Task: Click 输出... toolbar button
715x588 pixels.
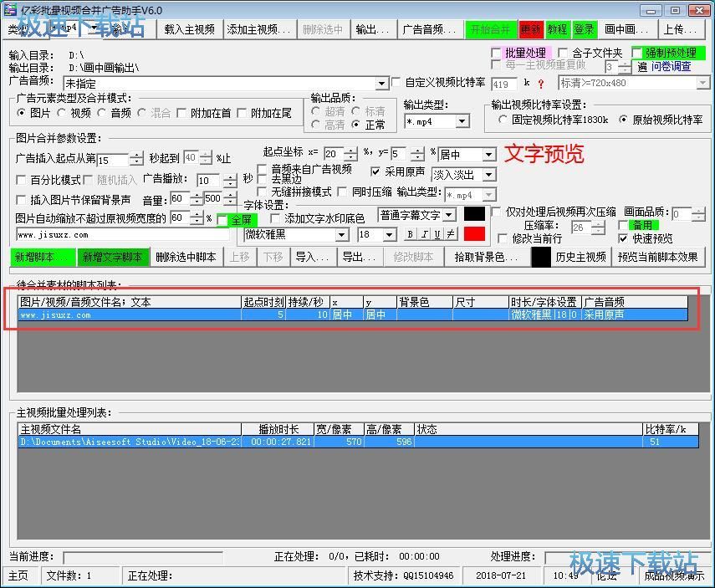Action: 373,29
